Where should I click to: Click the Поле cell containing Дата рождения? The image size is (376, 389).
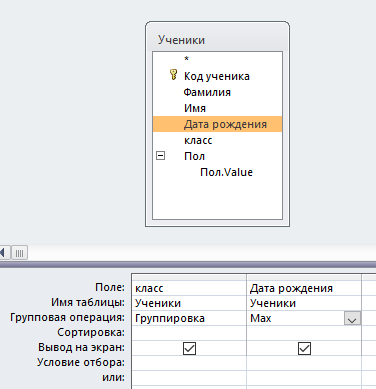[x=304, y=288]
